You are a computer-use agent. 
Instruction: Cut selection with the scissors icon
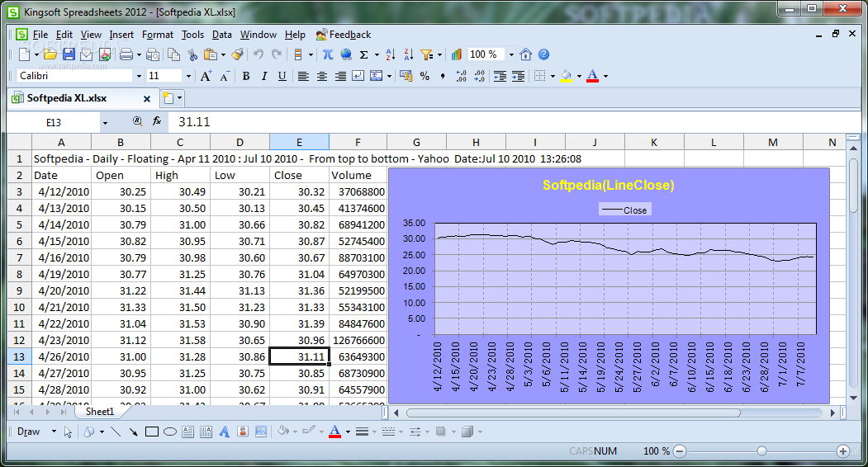click(192, 54)
